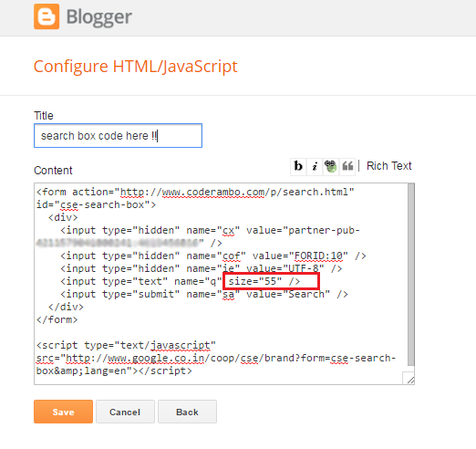The width and height of the screenshot is (476, 449).
Task: Click inside the Content code textarea
Action: click(x=221, y=284)
